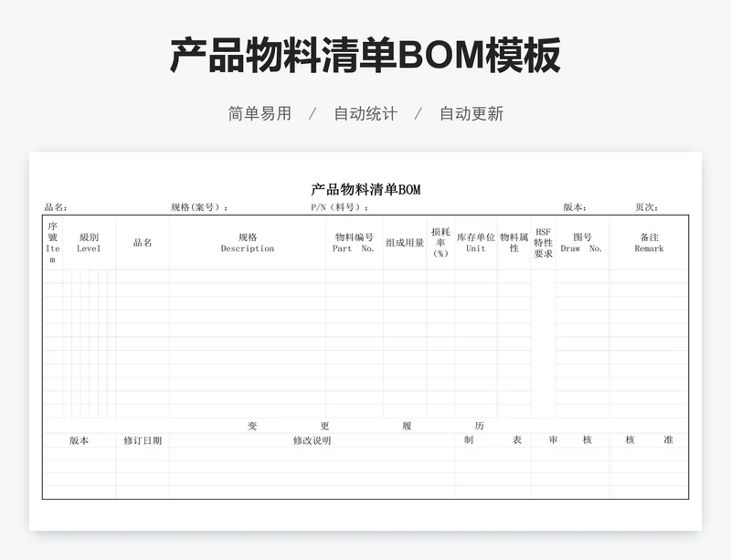Click the first empty cell under 规格 Description
731x560 pixels.
[x=248, y=276]
